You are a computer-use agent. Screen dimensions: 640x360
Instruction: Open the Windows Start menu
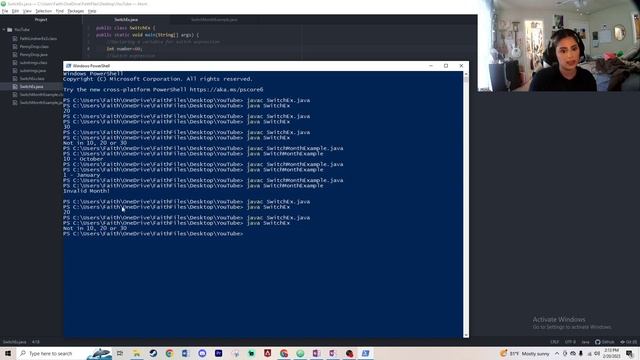tap(8, 353)
